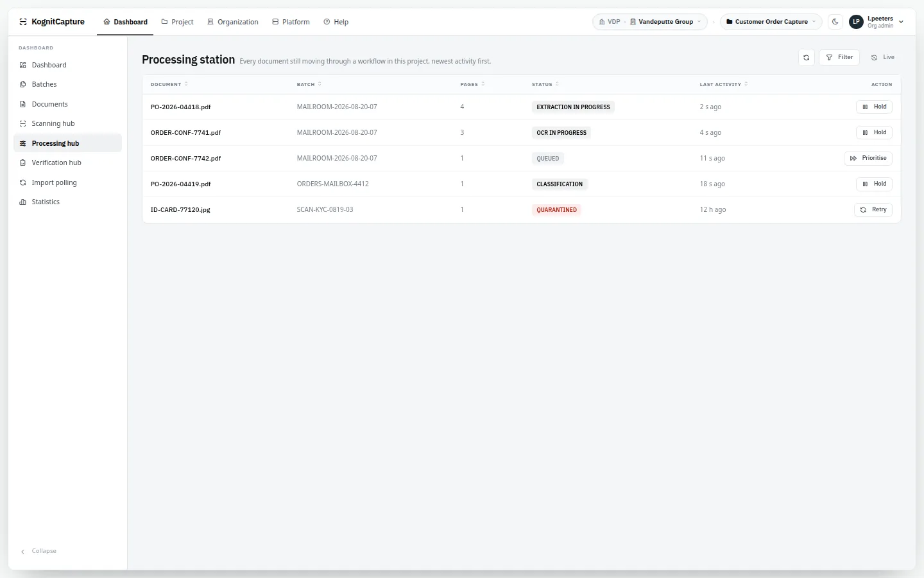
Task: Open the Filter options
Action: pos(839,57)
